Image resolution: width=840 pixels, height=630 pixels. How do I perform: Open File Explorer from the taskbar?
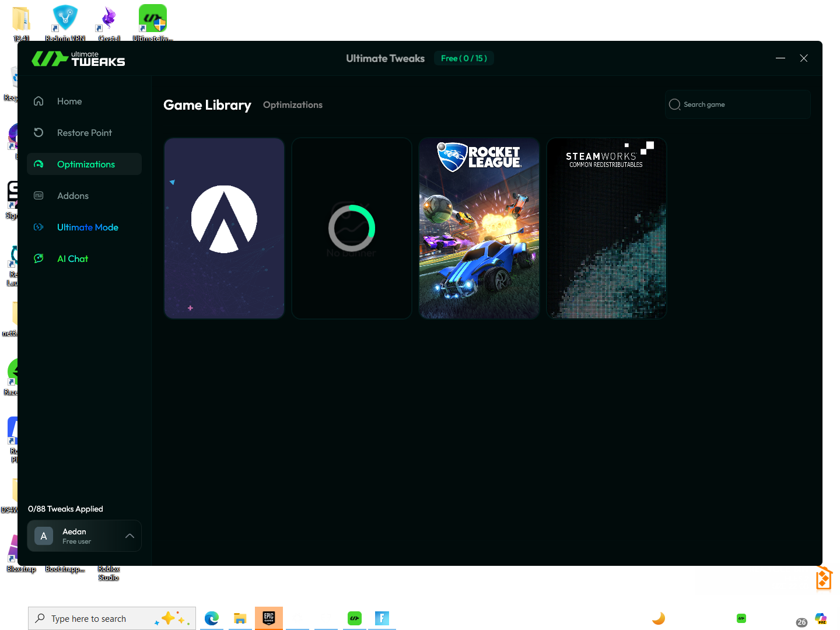point(240,618)
